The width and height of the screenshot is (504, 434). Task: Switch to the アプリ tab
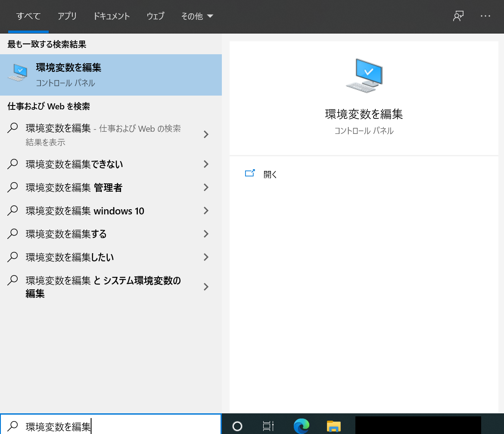tap(67, 16)
